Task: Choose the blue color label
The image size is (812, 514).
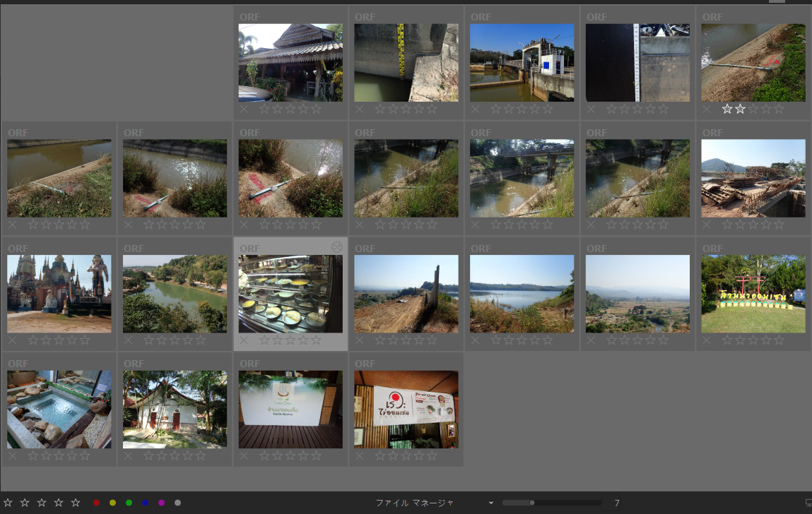Action: point(145,503)
